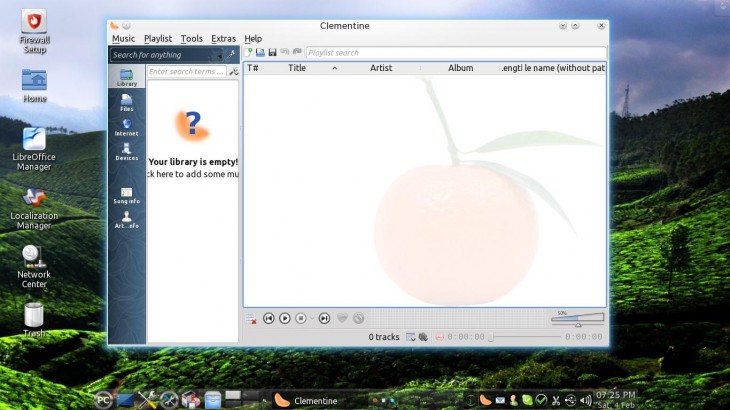Viewport: 730px width, 410px height.
Task: Click the undo playlist icon
Action: (x=285, y=52)
